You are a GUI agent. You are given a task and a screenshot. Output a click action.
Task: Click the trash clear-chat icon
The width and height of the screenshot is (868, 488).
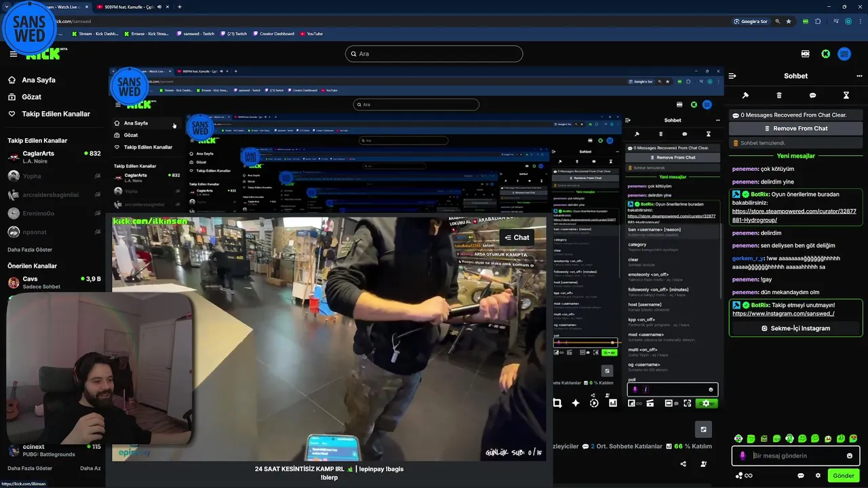779,96
